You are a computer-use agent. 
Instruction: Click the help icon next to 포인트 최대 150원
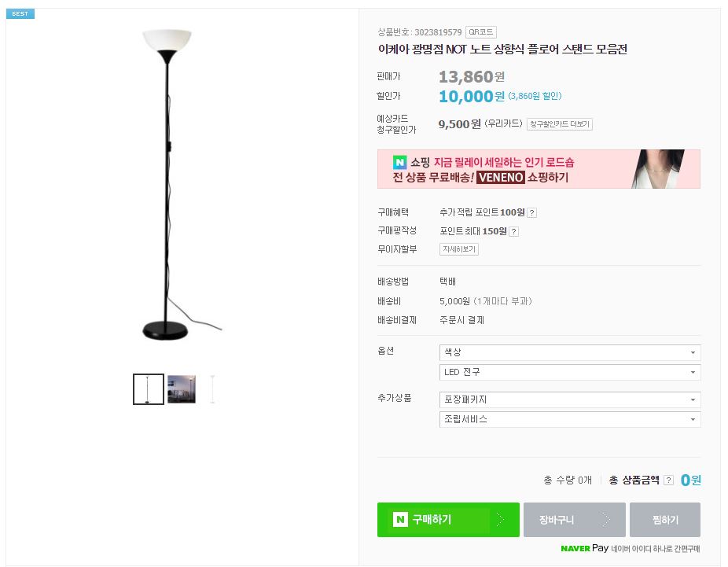coord(514,232)
